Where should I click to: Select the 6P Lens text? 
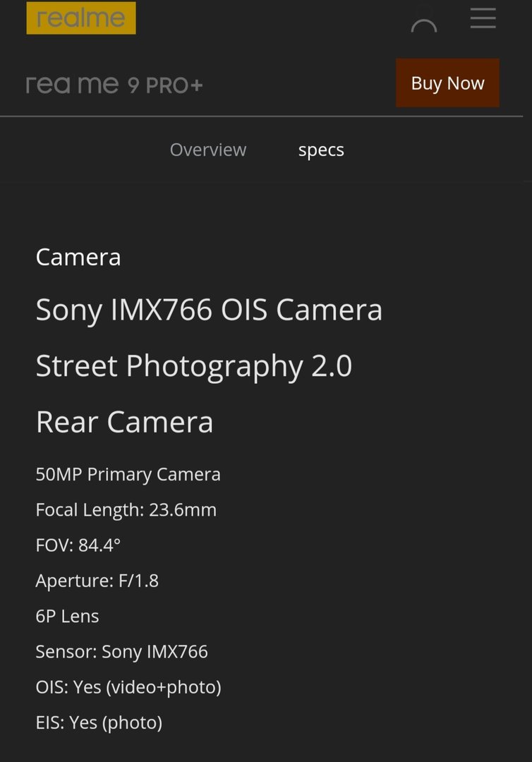click(67, 616)
